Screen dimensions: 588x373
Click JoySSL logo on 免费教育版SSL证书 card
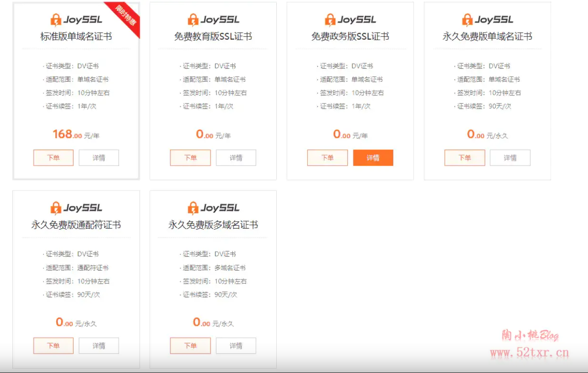[x=213, y=19]
